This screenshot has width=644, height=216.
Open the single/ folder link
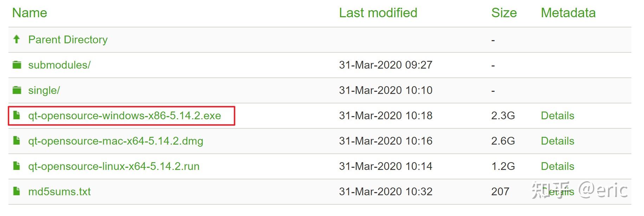click(44, 90)
